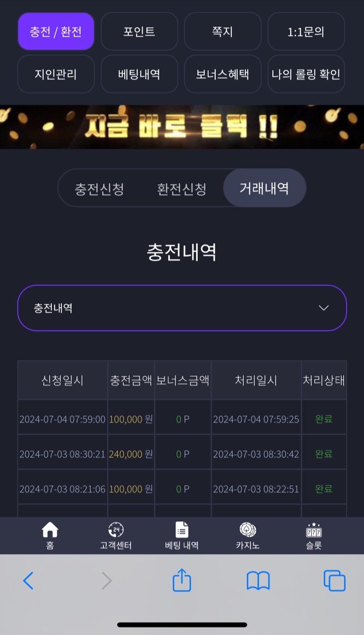Open Safari tabs overview icon
The width and height of the screenshot is (364, 635).
pos(334,581)
